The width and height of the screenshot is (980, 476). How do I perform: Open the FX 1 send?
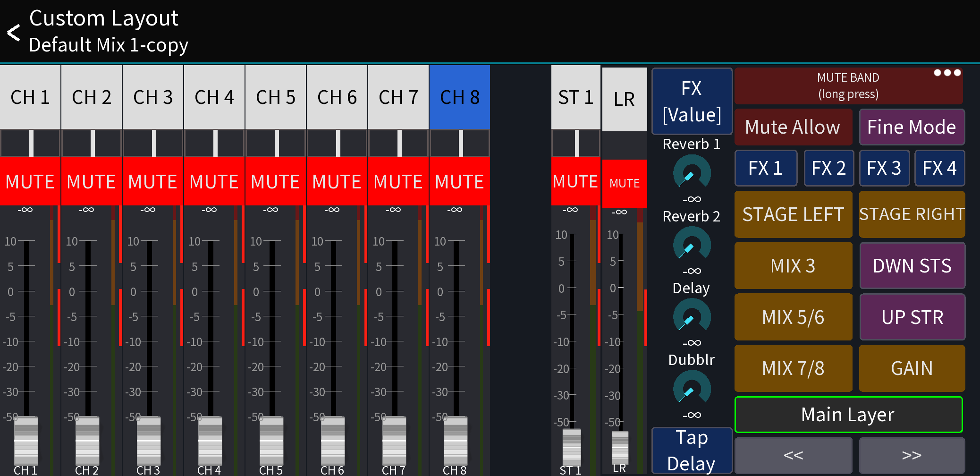[766, 168]
